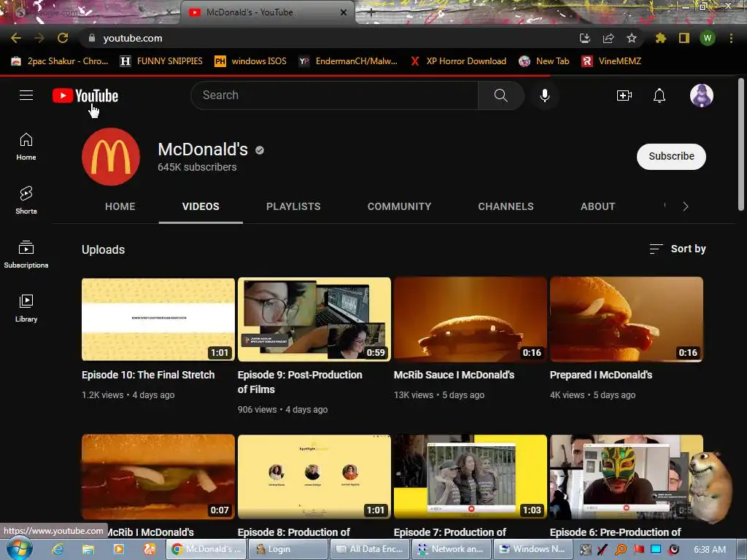Switch to 'All Data Enc...' taskbar window
Viewport: 747px width, 560px height.
(x=370, y=549)
